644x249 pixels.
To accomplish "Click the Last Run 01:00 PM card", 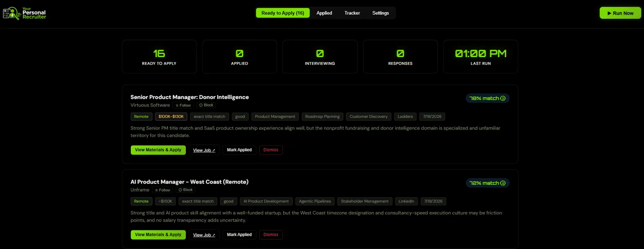I will tap(481, 57).
